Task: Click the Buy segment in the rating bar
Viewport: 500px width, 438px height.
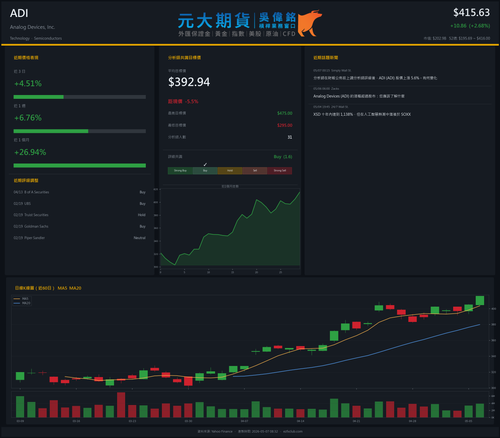Action: point(205,171)
